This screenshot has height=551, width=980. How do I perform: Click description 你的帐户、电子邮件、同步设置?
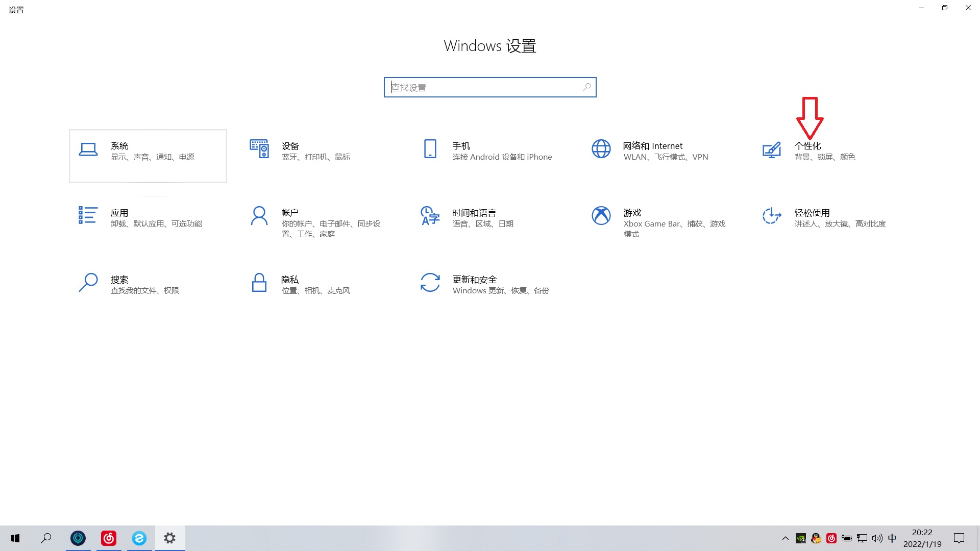(x=331, y=229)
